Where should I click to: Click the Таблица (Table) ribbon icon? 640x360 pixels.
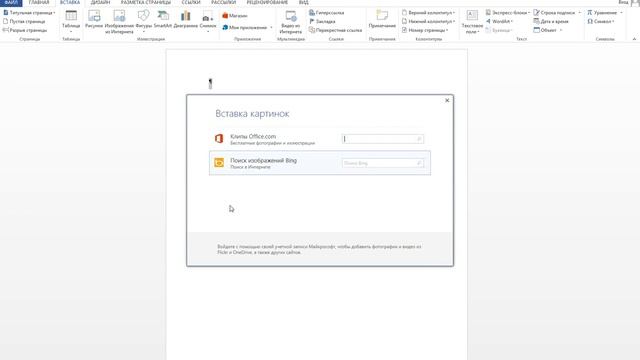pos(71,20)
